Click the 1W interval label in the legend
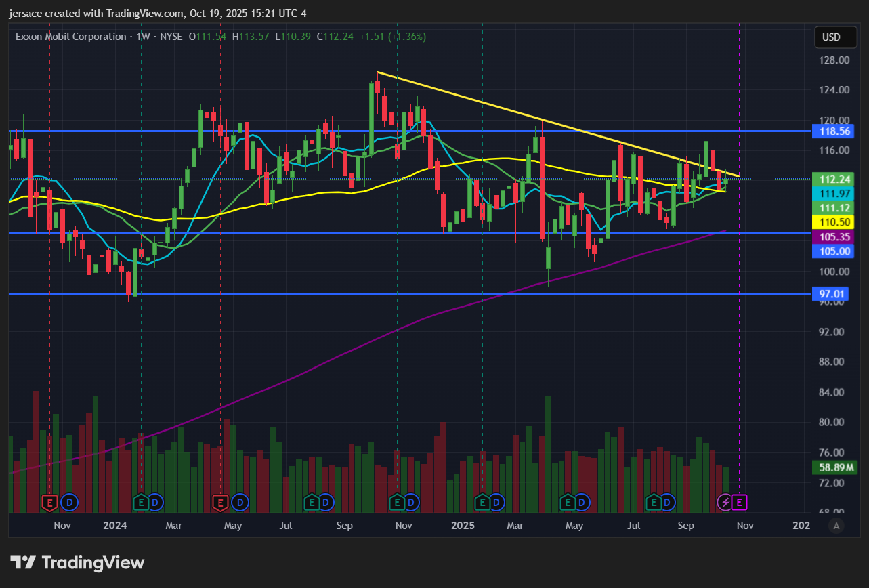869x588 pixels. (x=143, y=37)
